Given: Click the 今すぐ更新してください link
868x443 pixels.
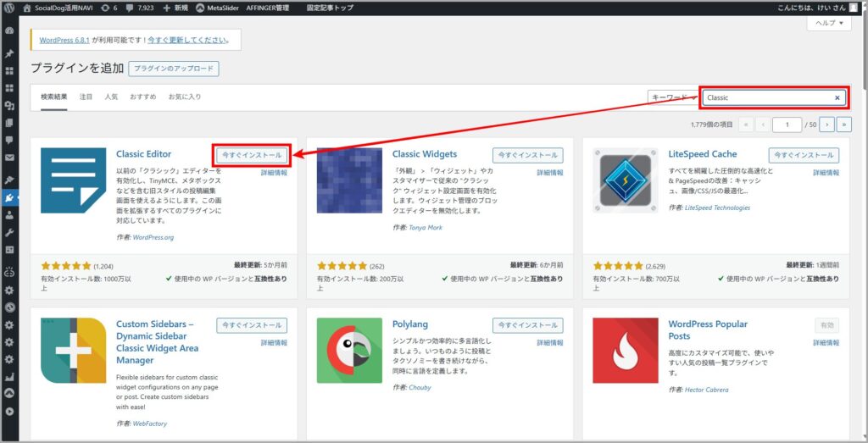Looking at the screenshot, I should (x=186, y=41).
